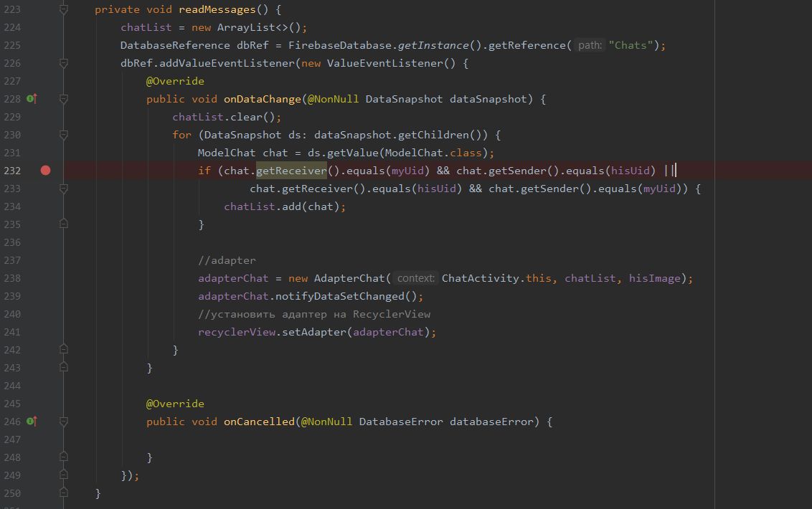Click the fold end marker on line 248
Viewport: 812px width, 509px height.
click(64, 457)
